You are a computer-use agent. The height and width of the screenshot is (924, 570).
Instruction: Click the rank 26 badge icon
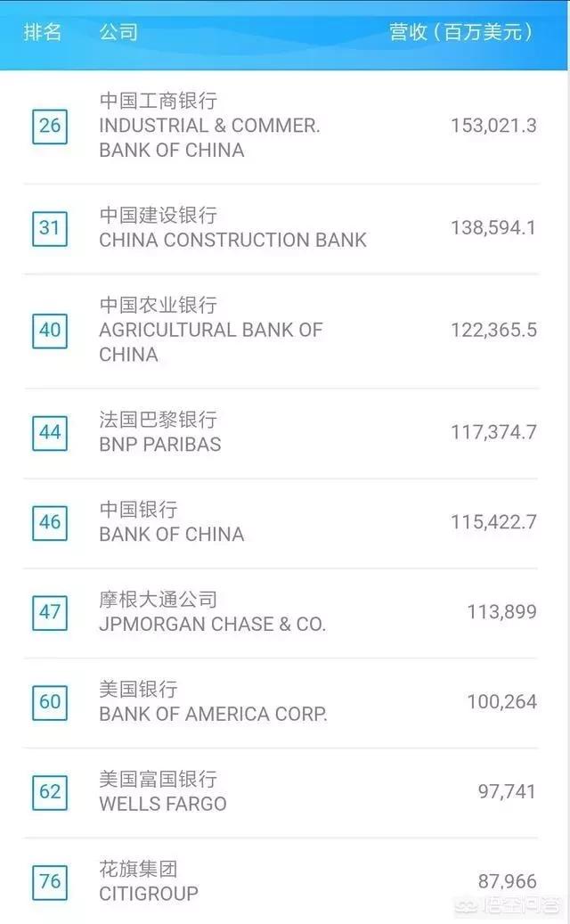(50, 126)
